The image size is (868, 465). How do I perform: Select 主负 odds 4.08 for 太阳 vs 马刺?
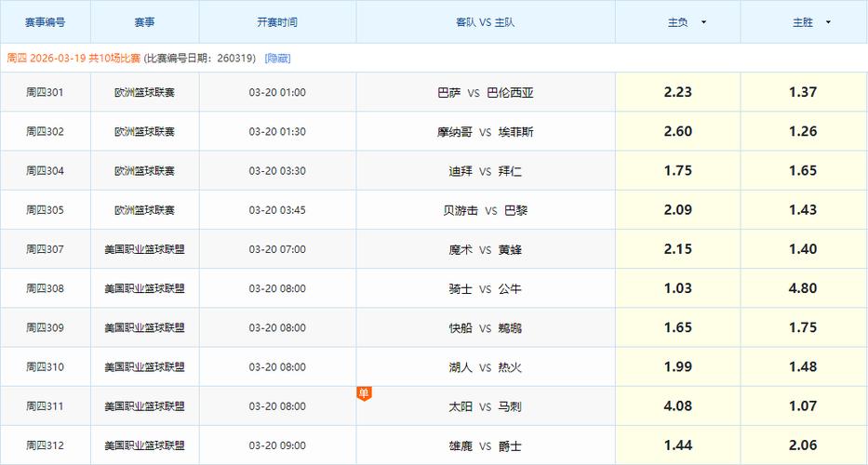coord(678,406)
